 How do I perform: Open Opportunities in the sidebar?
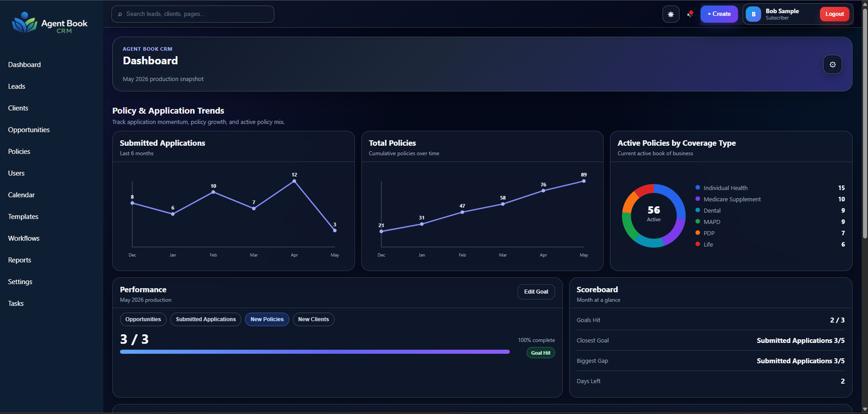pos(29,130)
